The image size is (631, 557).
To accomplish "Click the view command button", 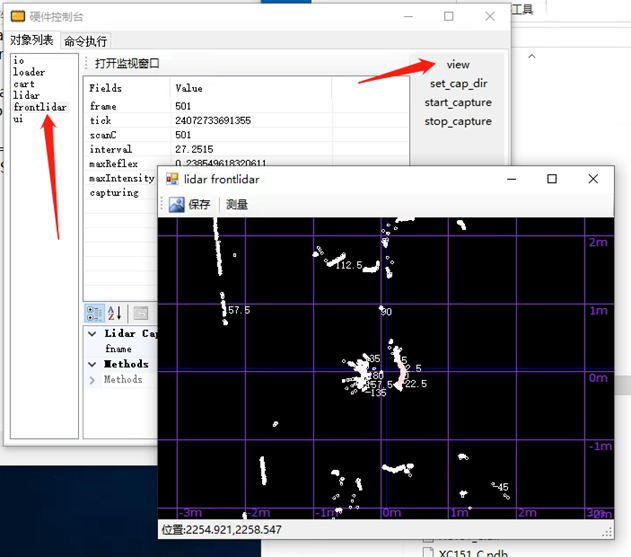I will pos(457,64).
